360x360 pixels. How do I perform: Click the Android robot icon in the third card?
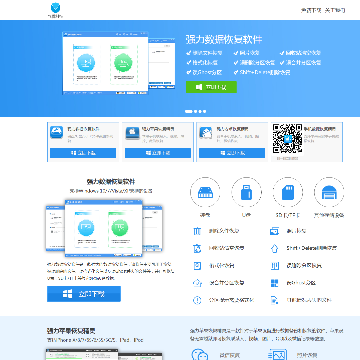[x=206, y=132]
